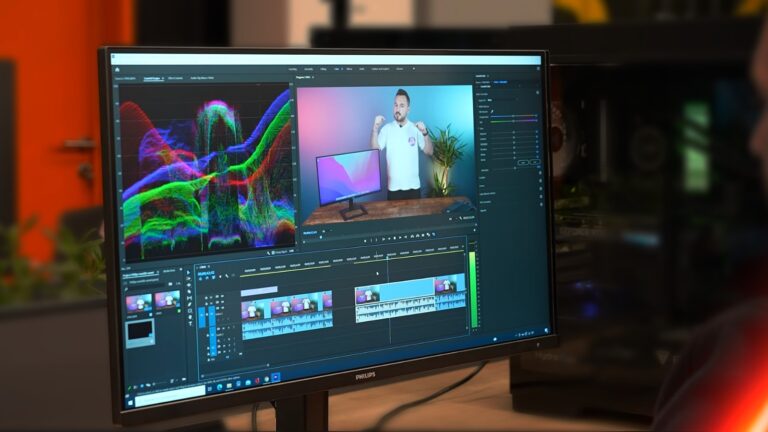Toggle the Clamp Signal checkbox in Lumetri Scopes

pyautogui.click(x=273, y=253)
